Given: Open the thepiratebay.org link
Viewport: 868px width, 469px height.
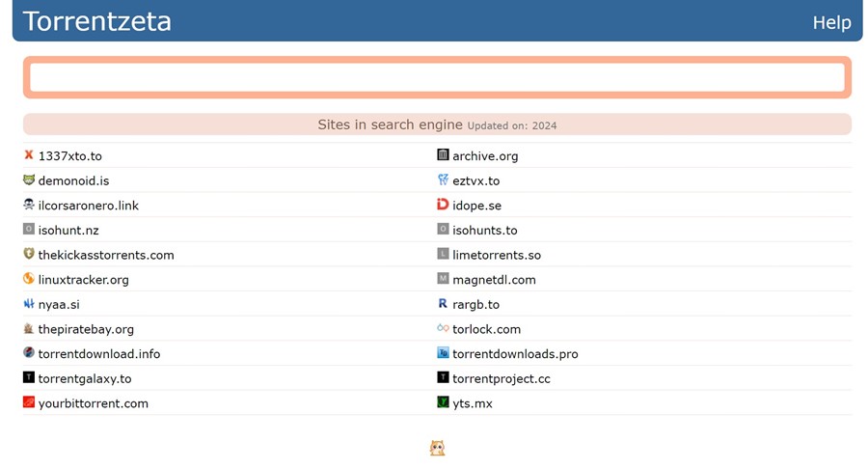Looking at the screenshot, I should (x=86, y=329).
